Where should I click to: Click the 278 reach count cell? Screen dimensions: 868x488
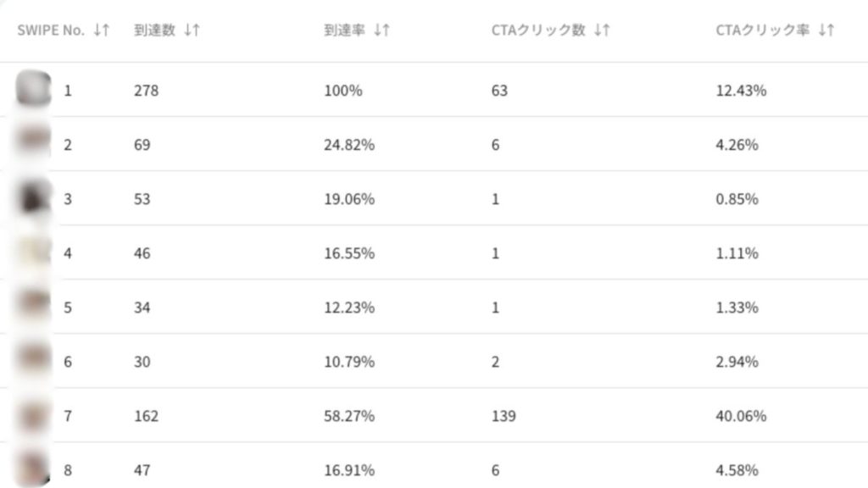click(x=146, y=91)
